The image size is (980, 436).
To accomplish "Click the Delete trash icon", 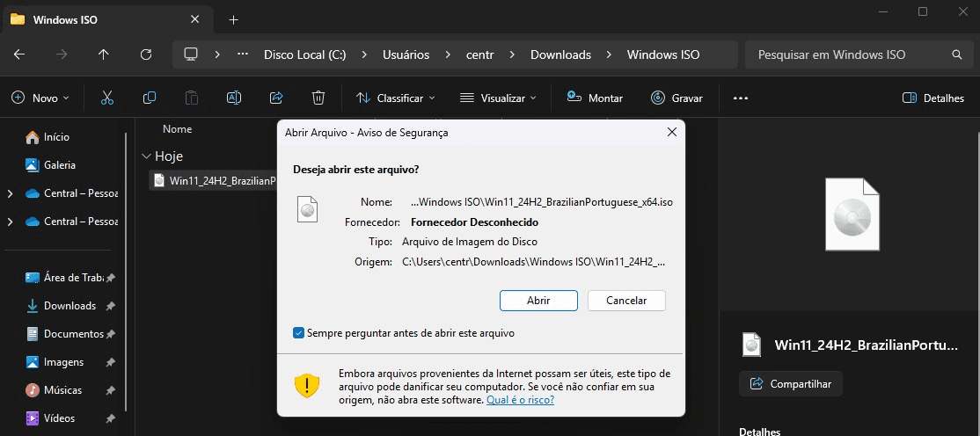I will click(318, 98).
